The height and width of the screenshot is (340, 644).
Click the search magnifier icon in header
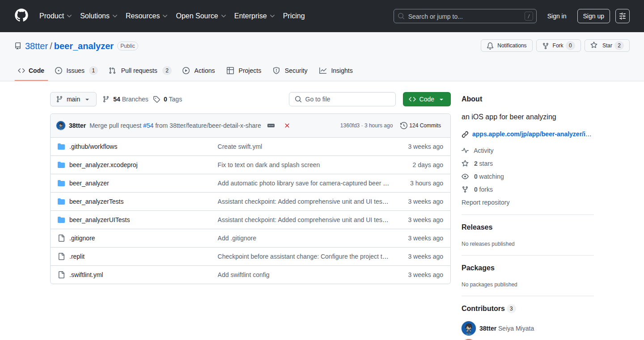click(401, 16)
